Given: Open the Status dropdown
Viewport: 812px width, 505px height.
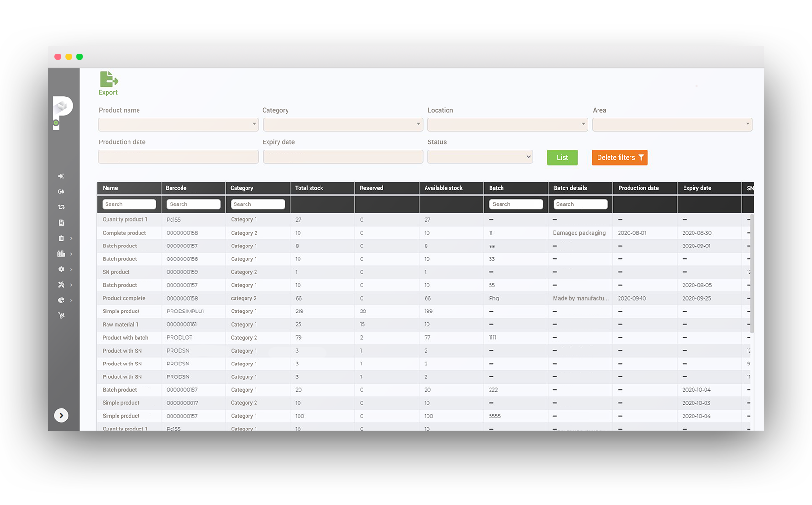Looking at the screenshot, I should pos(480,157).
